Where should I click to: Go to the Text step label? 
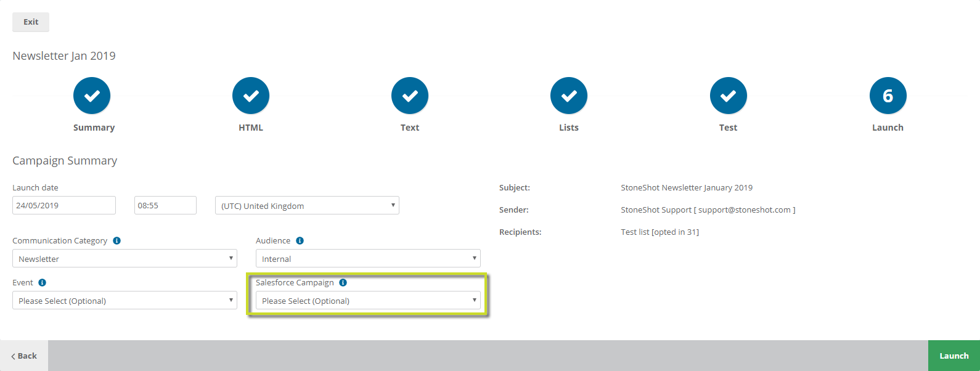click(x=410, y=128)
